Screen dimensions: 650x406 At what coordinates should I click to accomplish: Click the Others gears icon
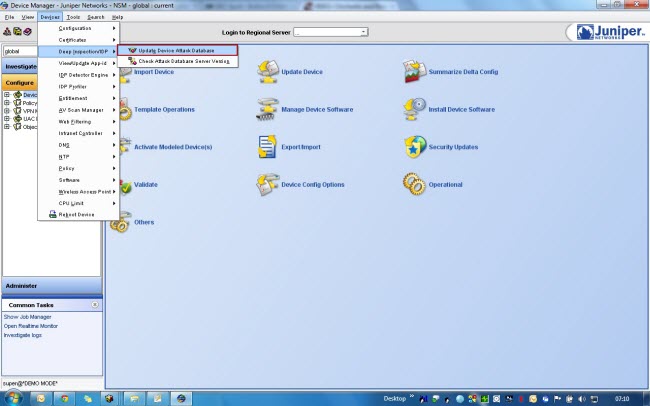pos(121,222)
